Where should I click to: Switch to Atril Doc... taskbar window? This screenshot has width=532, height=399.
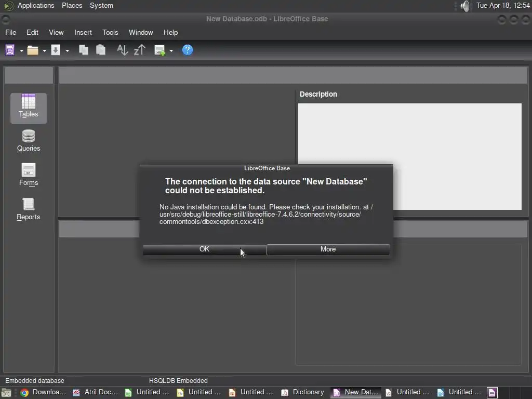click(x=96, y=392)
